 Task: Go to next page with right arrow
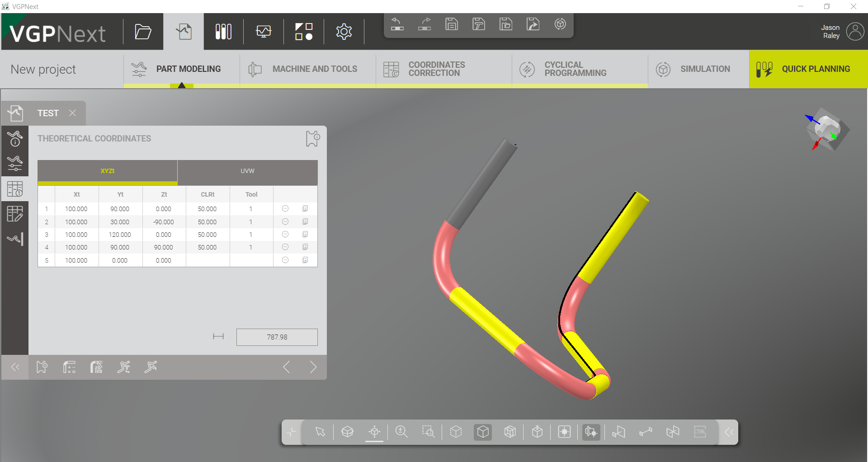point(313,367)
